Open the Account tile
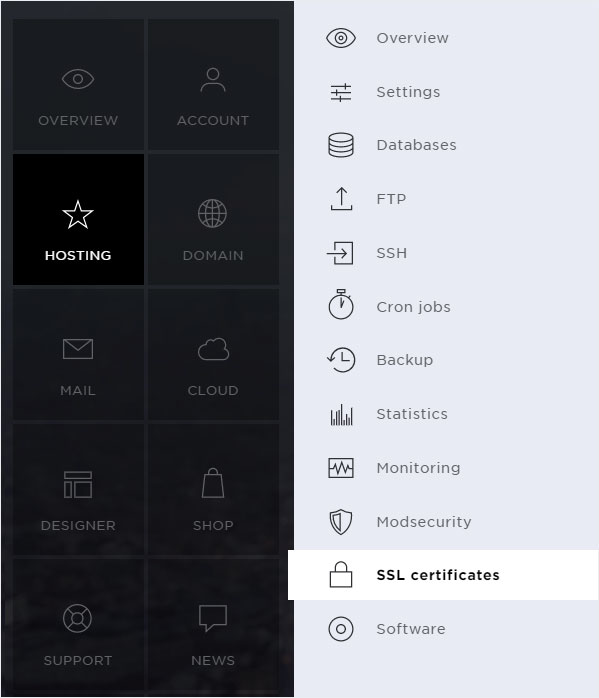Image resolution: width=599 pixels, height=698 pixels. click(x=213, y=85)
